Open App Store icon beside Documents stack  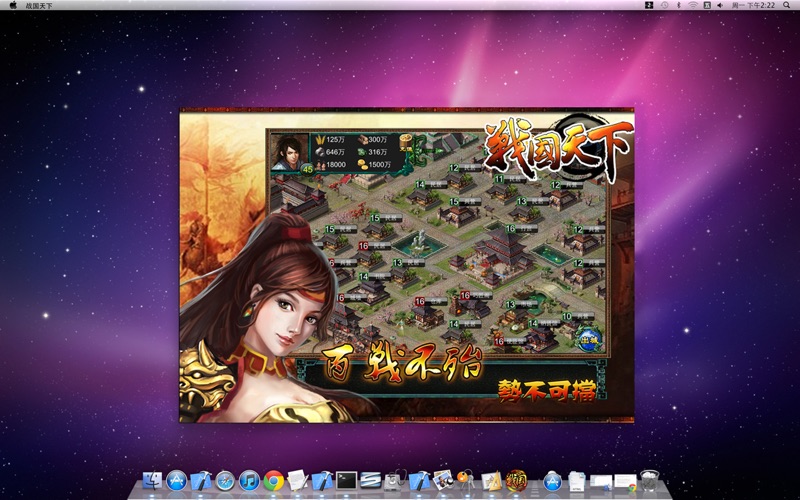coord(553,481)
